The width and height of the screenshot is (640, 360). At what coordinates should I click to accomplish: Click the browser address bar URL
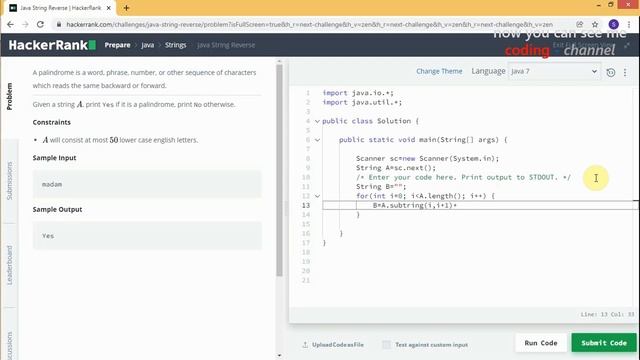[x=309, y=24]
